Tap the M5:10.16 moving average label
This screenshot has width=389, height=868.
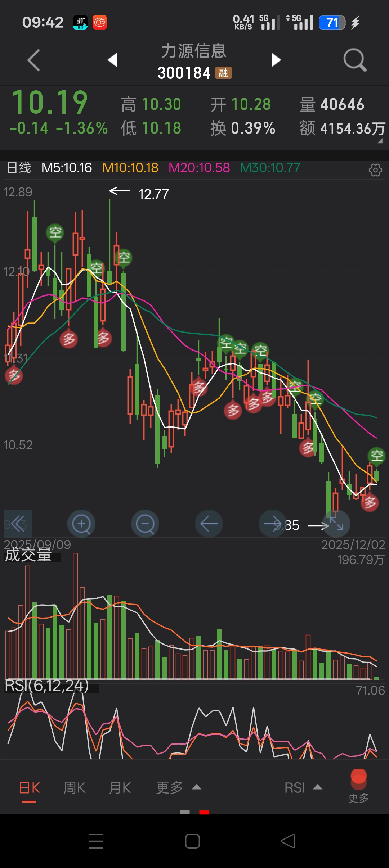tap(67, 168)
